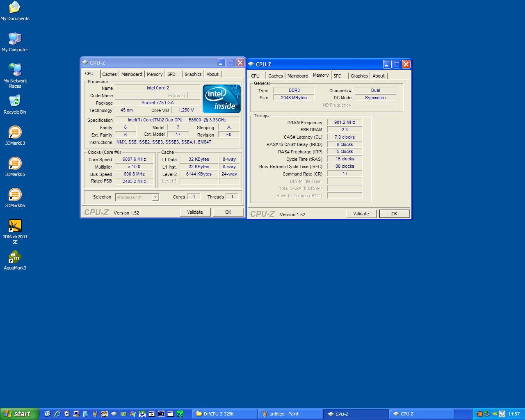This screenshot has height=420, width=525.
Task: Click the memory Type value DDR3
Action: pos(294,90)
